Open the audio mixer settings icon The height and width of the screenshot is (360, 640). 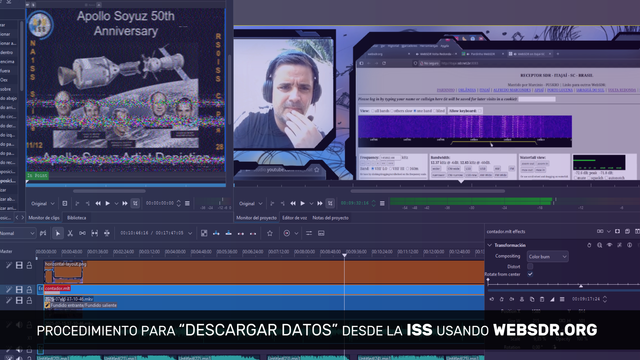point(309,233)
